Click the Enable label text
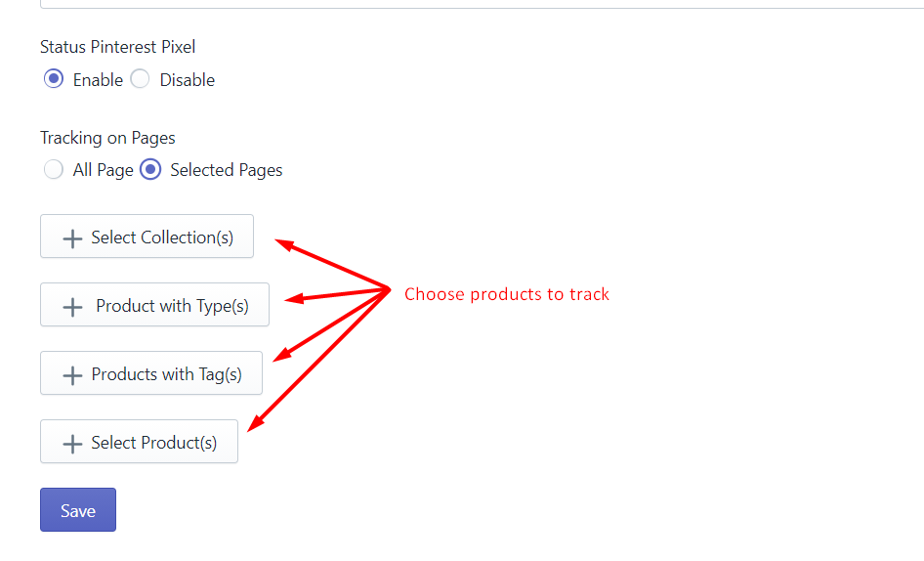924x561 pixels. (x=98, y=80)
